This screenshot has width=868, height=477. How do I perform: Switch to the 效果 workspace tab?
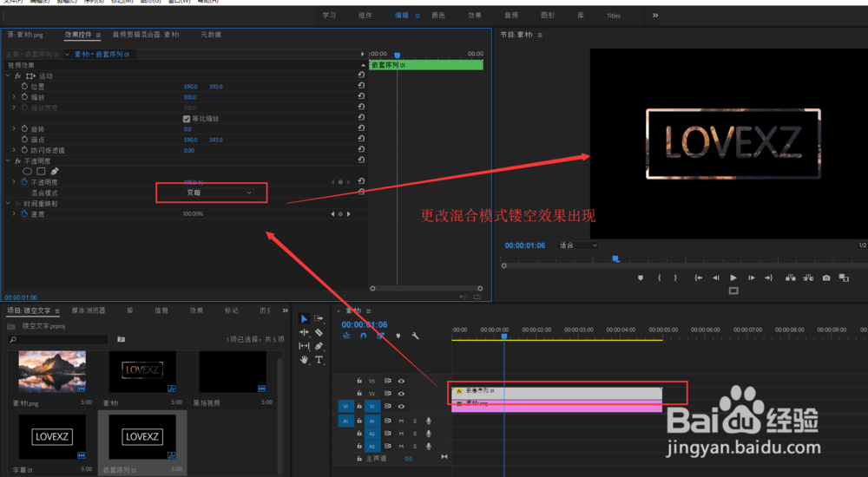(475, 16)
